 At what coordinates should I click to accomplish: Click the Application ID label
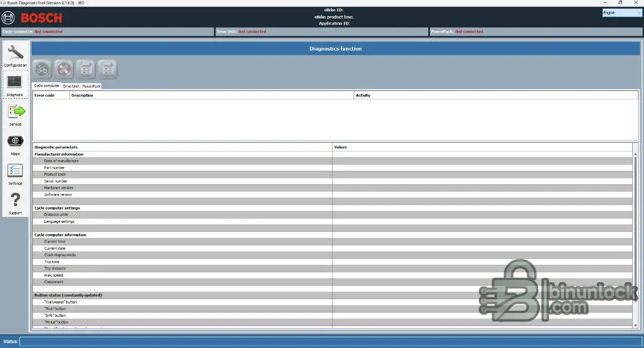[x=334, y=23]
